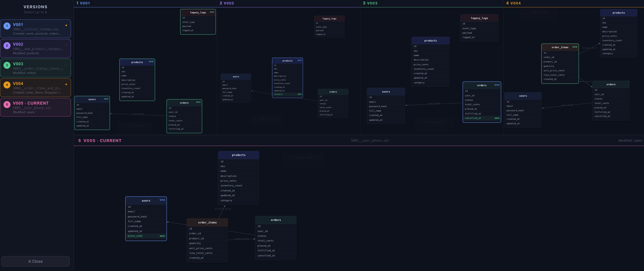Click the 'Select up to 8' hint text
Image resolution: width=644 pixels, height=271 pixels.
(x=35, y=12)
